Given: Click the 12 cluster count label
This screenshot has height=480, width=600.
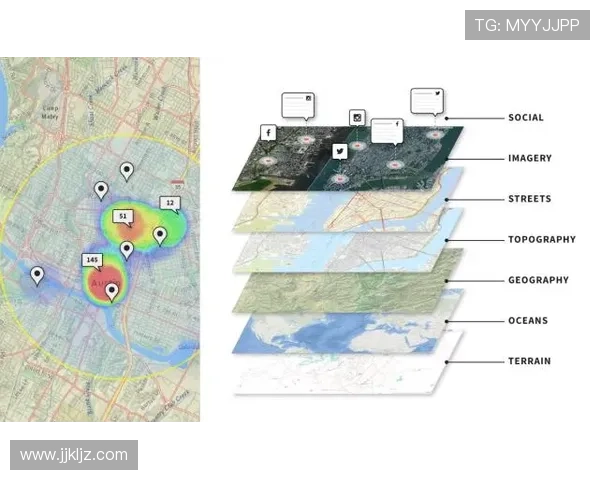Looking at the screenshot, I should point(170,203).
